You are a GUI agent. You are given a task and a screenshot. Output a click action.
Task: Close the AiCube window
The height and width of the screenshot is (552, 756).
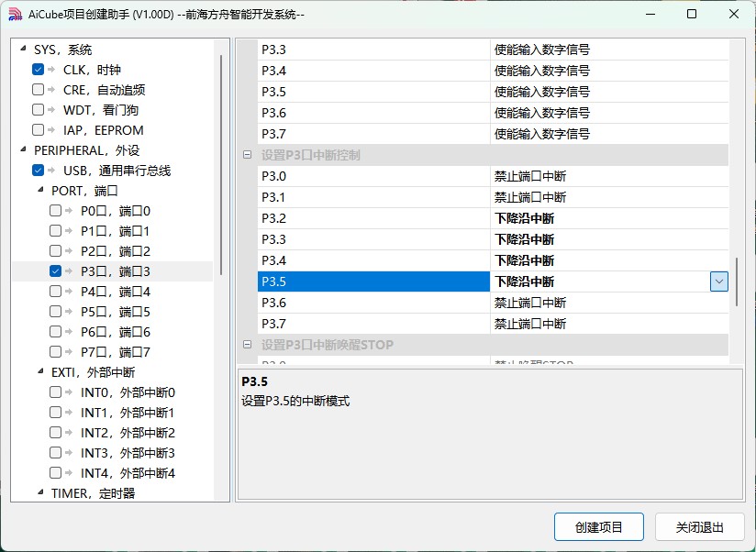pyautogui.click(x=734, y=14)
